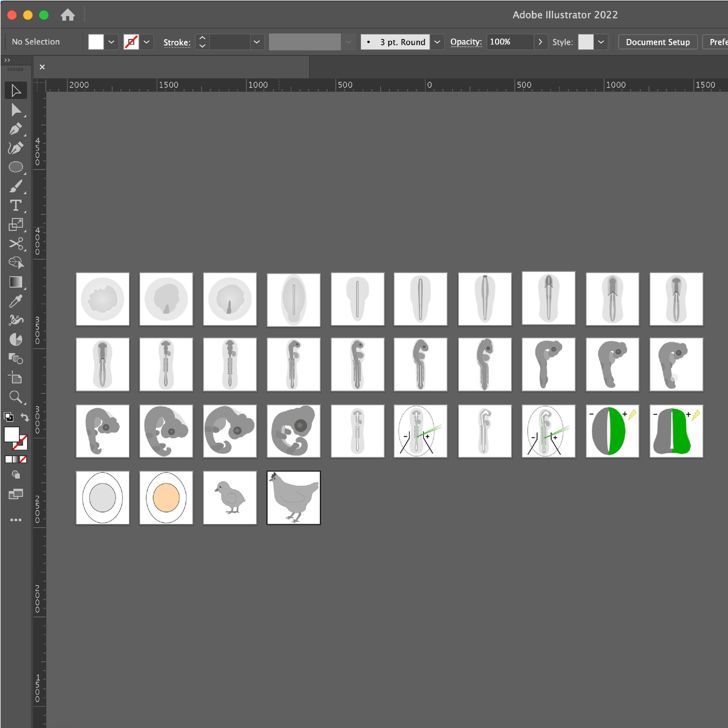Select the Pie Graph tool

pos(16,339)
